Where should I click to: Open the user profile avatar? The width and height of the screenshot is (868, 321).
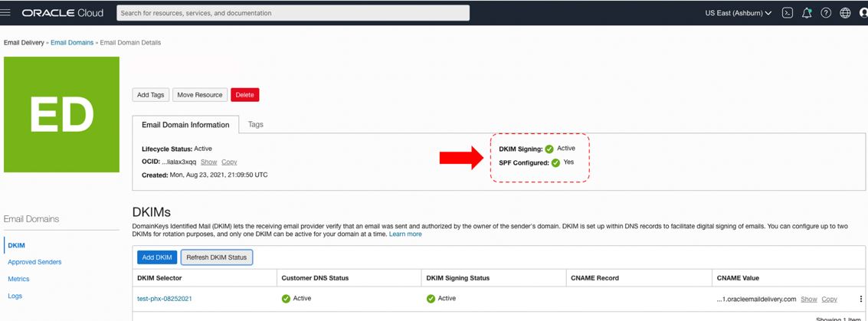pos(863,13)
